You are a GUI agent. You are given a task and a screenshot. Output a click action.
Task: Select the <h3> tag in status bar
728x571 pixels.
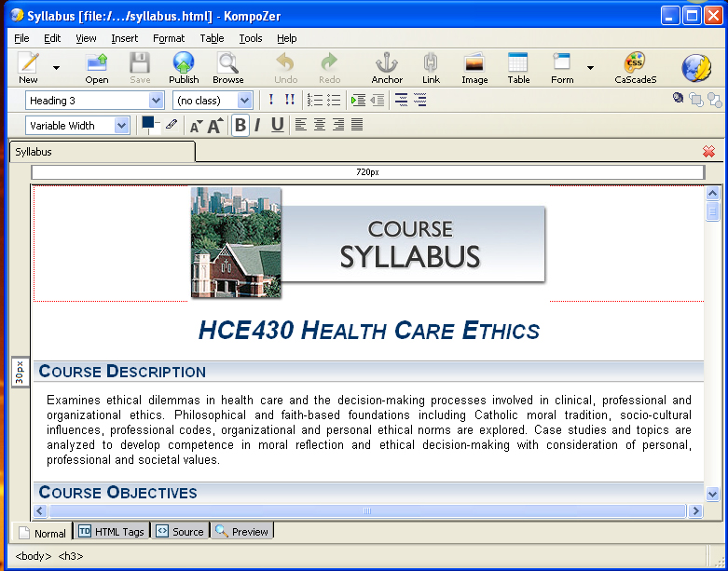[x=71, y=556]
